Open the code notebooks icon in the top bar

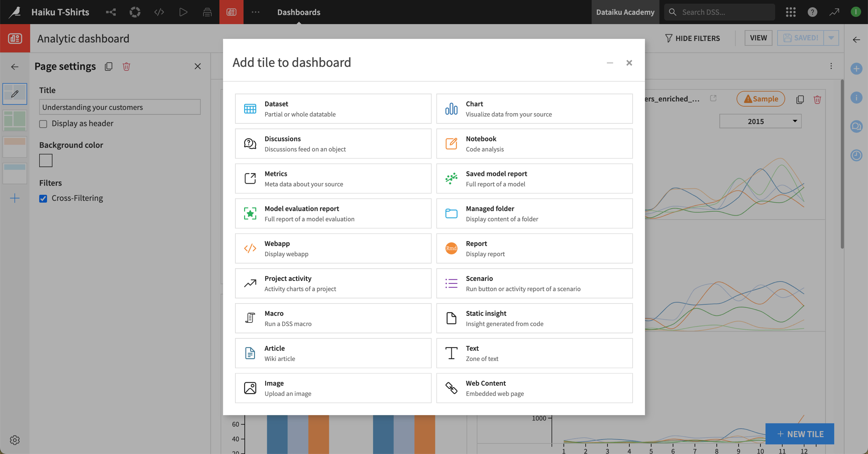click(x=159, y=12)
